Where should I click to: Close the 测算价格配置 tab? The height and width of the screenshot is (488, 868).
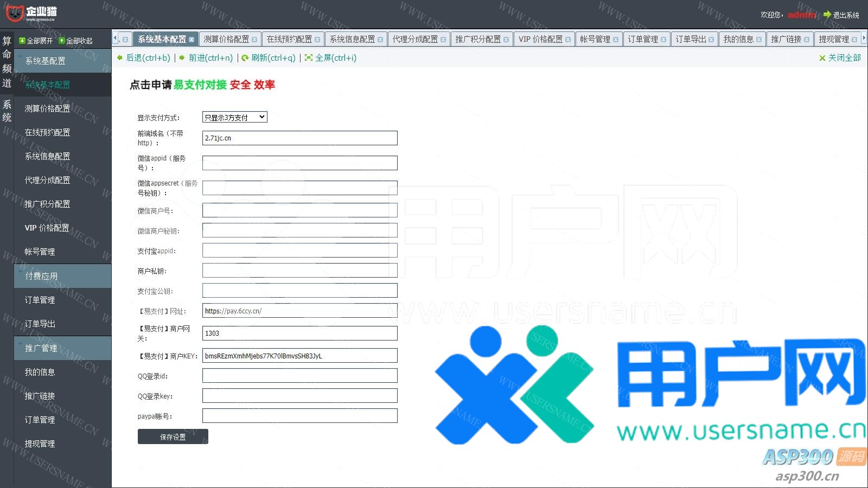[x=254, y=40]
